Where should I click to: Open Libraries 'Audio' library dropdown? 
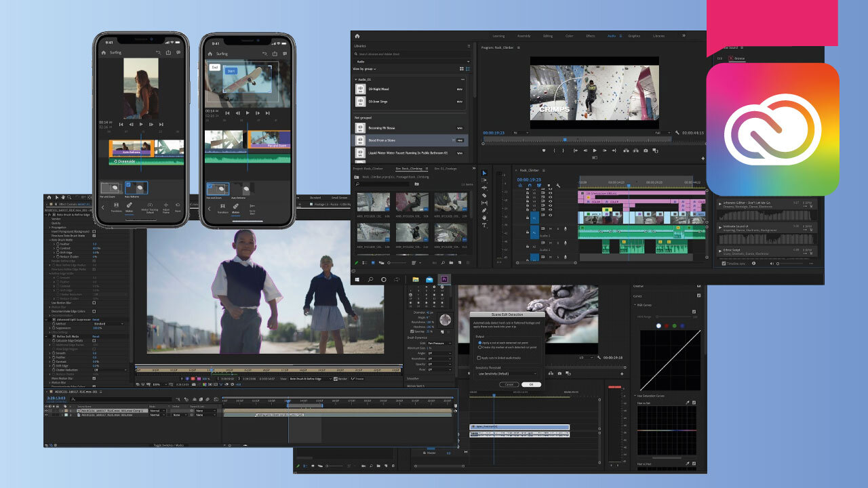pyautogui.click(x=412, y=61)
